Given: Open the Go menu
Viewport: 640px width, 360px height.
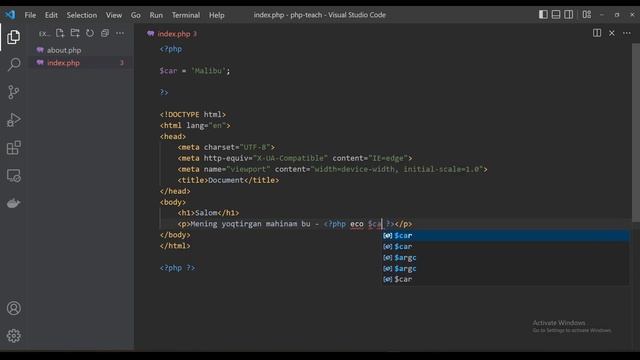Looking at the screenshot, I should pyautogui.click(x=136, y=15).
